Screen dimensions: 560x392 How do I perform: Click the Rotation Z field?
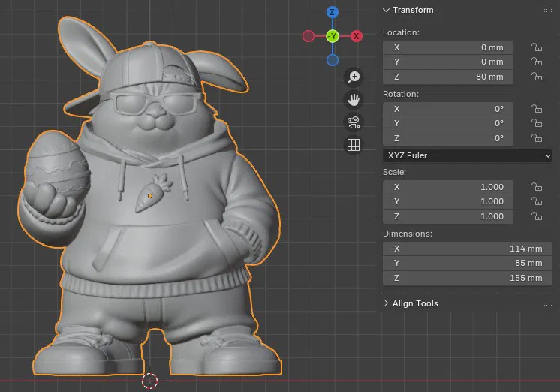[448, 138]
